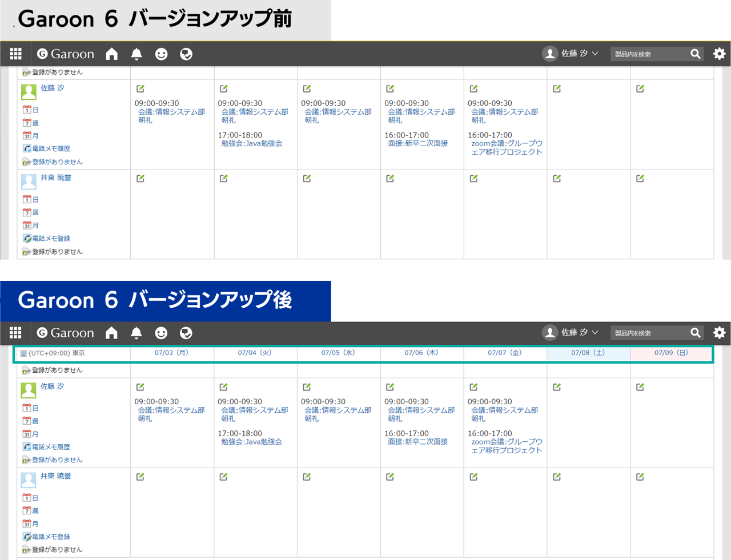Viewport: 731px width, 560px height.
Task: Expand the 佐藤 汐 user menu in the before-upgrade header
Action: click(x=571, y=54)
